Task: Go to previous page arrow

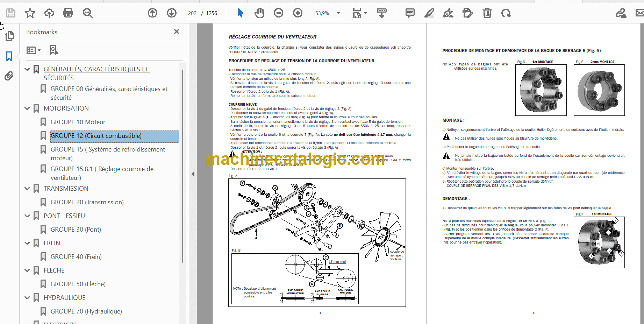Action: [152, 13]
